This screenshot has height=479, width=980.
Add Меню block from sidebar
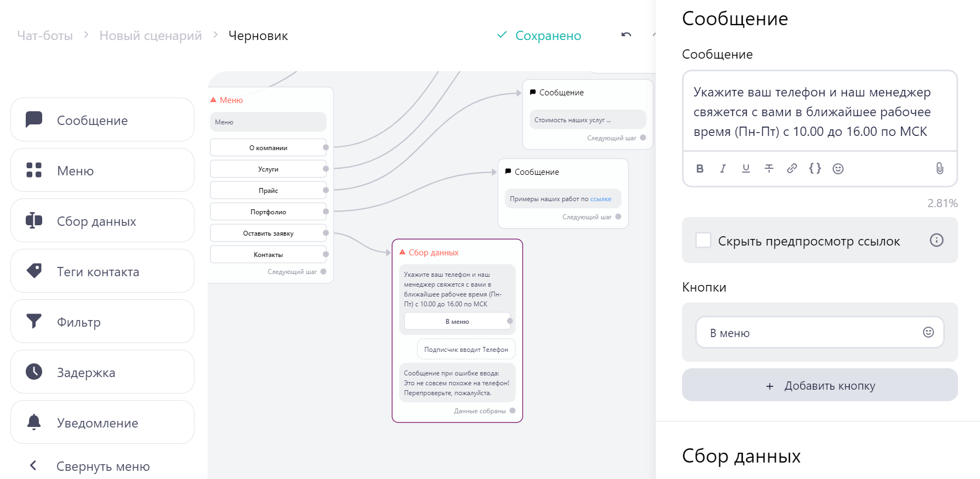pyautogui.click(x=102, y=170)
